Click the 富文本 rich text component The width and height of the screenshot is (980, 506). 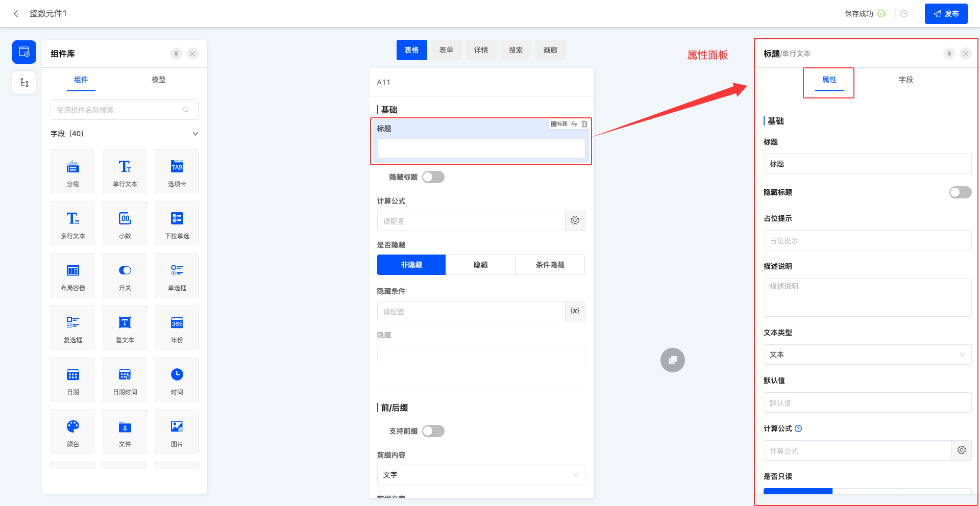pyautogui.click(x=125, y=327)
